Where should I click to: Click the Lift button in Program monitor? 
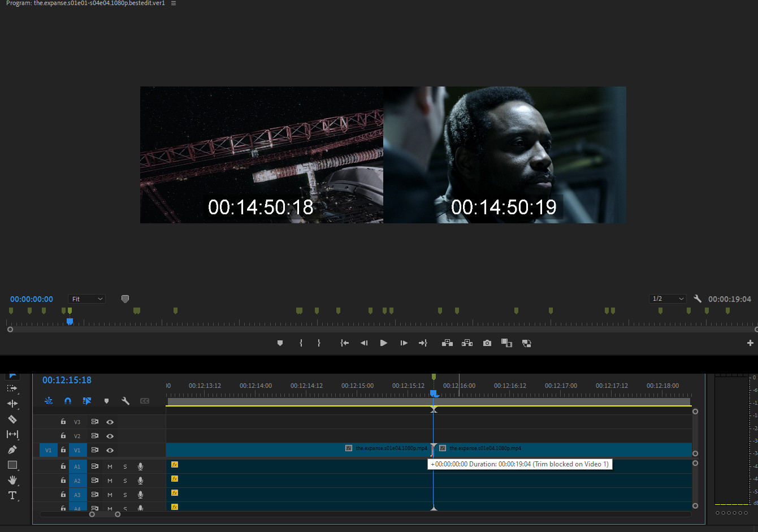tap(447, 343)
